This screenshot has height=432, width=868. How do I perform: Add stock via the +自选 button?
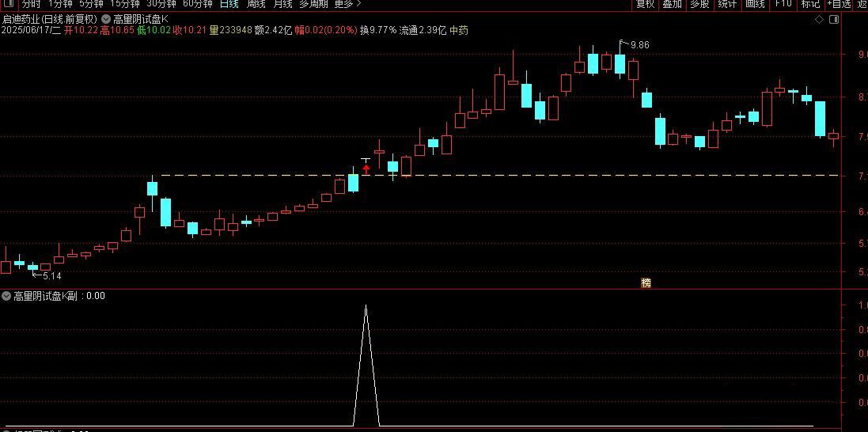click(x=840, y=4)
